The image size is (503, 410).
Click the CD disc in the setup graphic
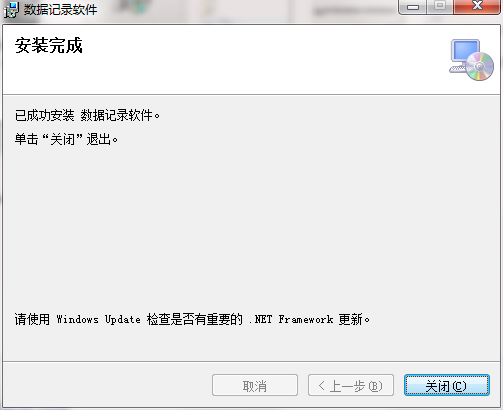(480, 66)
